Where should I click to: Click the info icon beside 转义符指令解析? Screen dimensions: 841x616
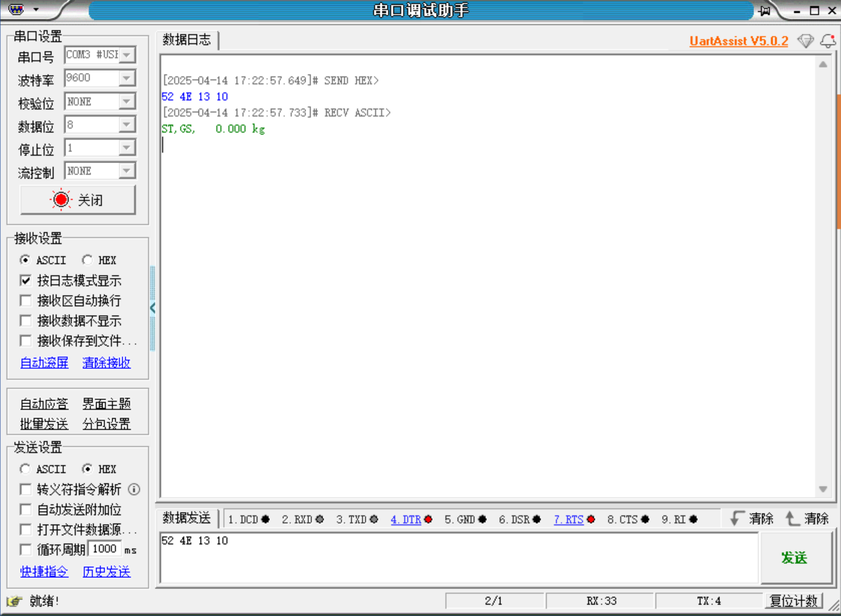134,489
